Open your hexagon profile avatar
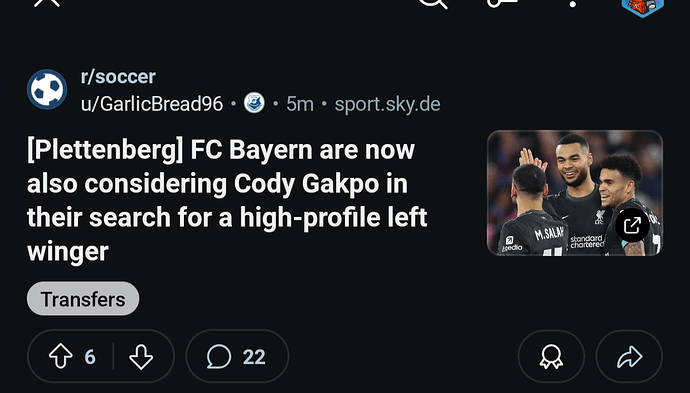Viewport: 690px width, 393px height. click(x=642, y=5)
